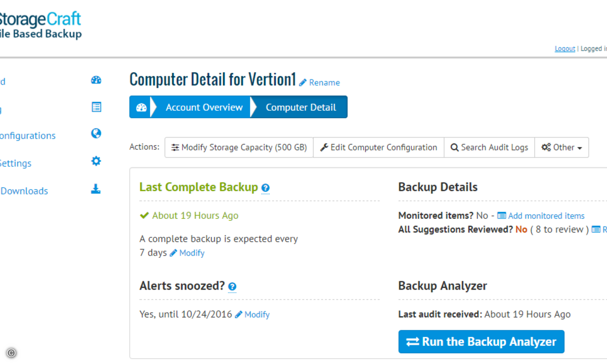Select the list sidebar icon
Viewport: 607px width, 364px height.
coord(96,107)
